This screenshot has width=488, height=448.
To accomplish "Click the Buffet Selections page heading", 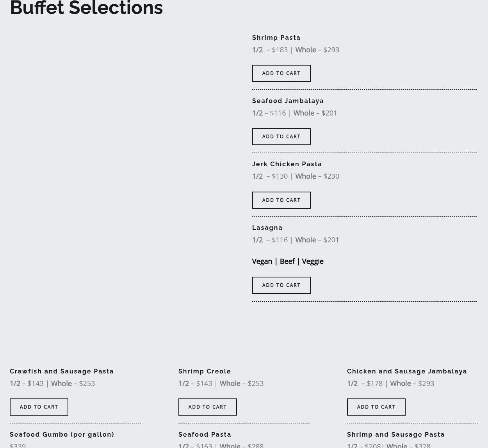I will pyautogui.click(x=86, y=9).
